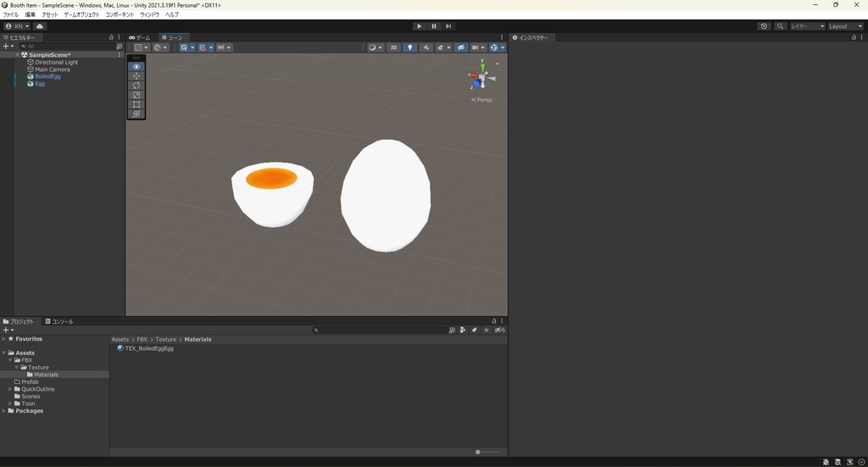Viewport: 868px width, 467px height.
Task: Open the global search magnifier button
Action: [780, 26]
